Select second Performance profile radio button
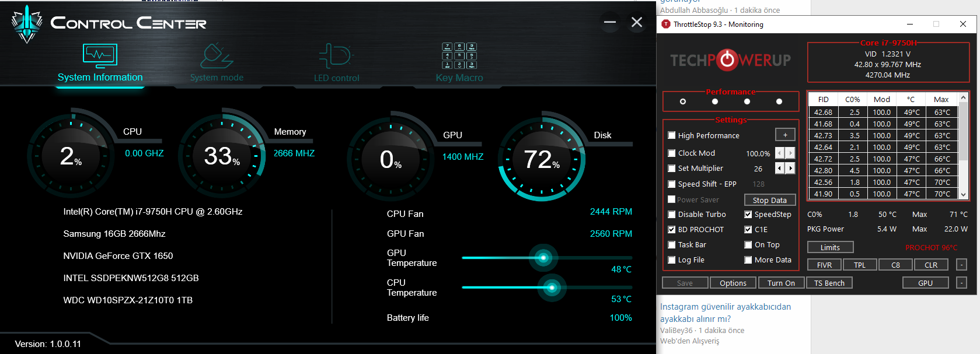The height and width of the screenshot is (354, 980). (x=715, y=101)
